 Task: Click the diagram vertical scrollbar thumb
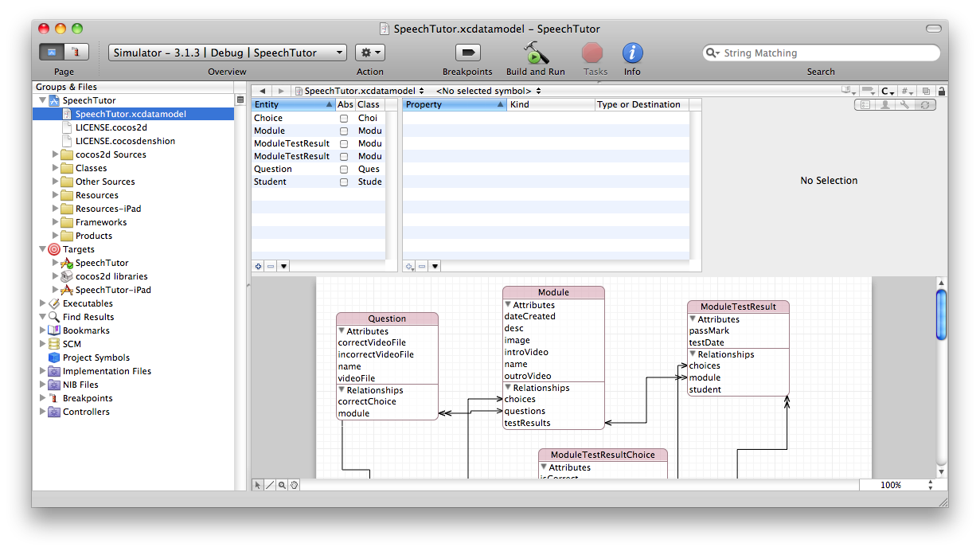(942, 315)
